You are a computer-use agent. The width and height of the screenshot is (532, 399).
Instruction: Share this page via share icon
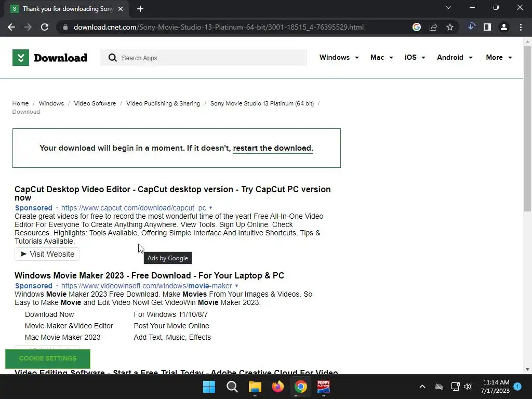(433, 27)
